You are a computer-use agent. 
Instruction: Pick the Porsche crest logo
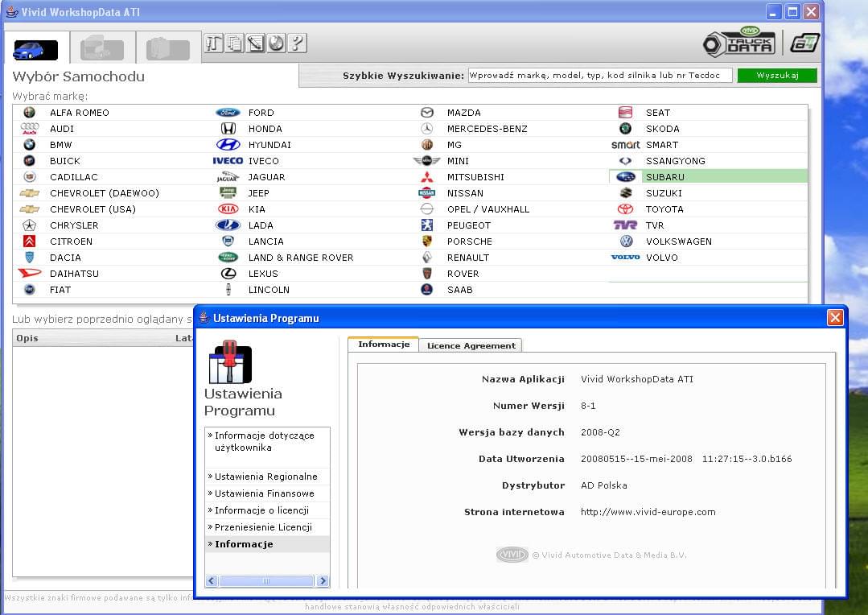point(427,241)
